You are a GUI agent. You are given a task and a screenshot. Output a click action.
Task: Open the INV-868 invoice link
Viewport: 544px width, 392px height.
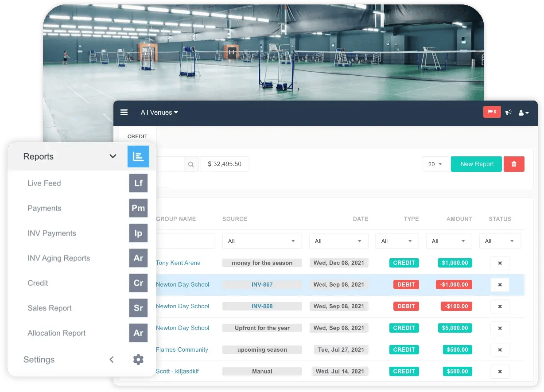coord(262,307)
